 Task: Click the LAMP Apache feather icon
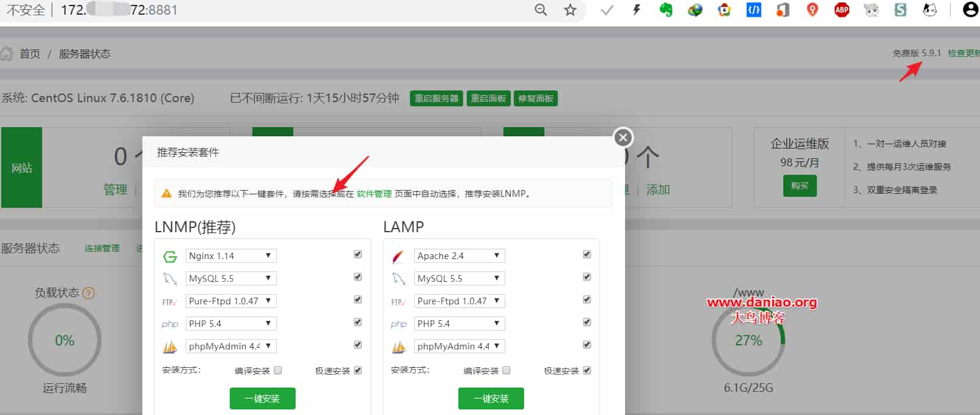coord(398,256)
